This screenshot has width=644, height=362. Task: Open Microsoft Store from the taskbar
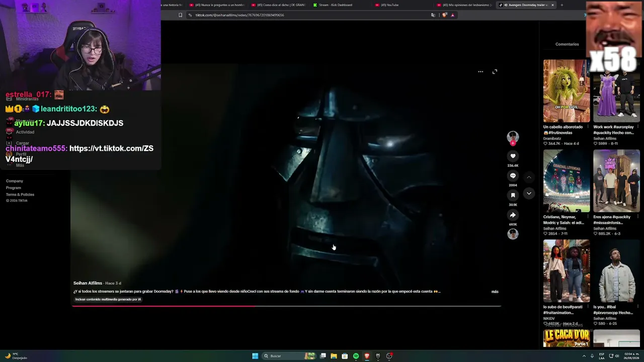tap(345, 356)
